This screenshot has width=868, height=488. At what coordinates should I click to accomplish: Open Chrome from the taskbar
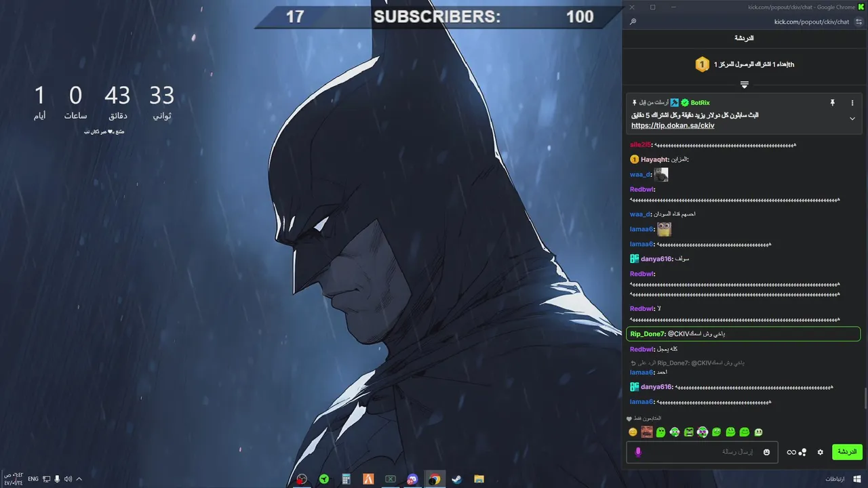(434, 479)
